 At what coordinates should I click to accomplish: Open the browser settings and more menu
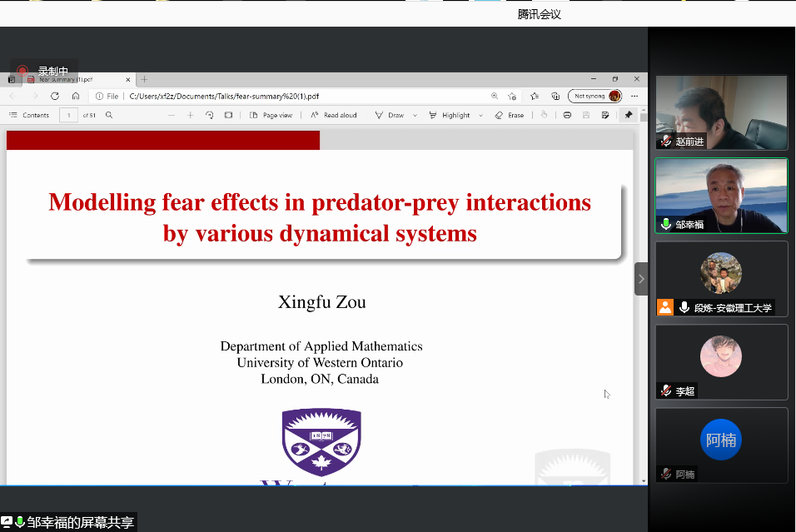pyautogui.click(x=634, y=96)
